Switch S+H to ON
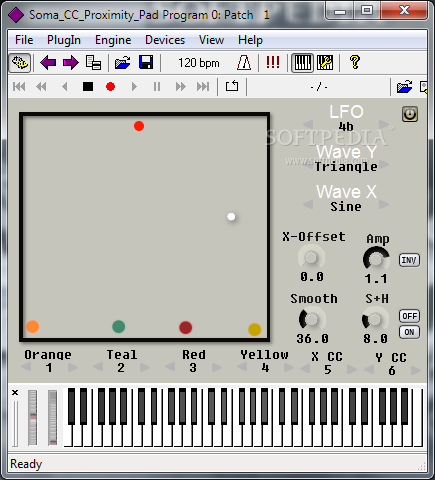The width and height of the screenshot is (435, 480). click(x=409, y=332)
